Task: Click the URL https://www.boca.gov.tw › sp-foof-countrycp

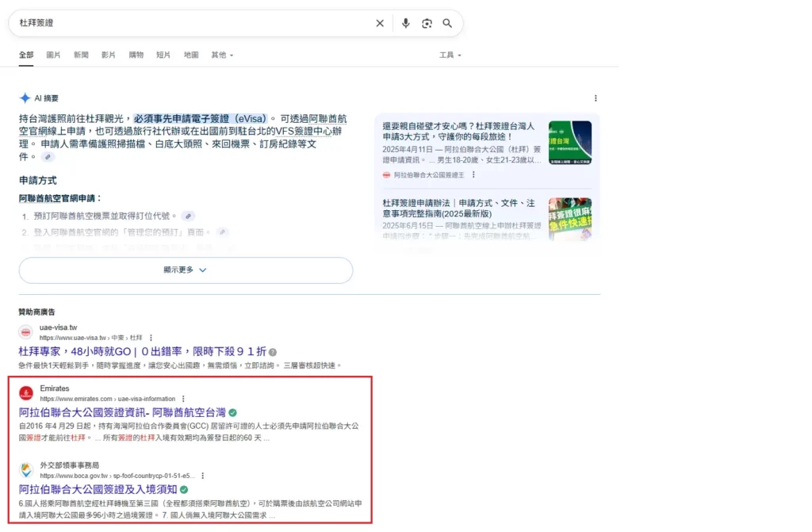Action: coord(117,476)
